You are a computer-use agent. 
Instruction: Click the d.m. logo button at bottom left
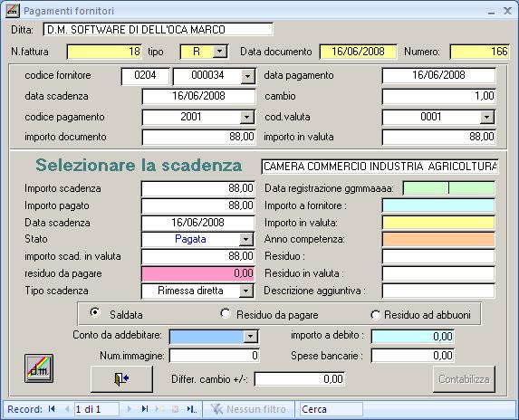[39, 368]
